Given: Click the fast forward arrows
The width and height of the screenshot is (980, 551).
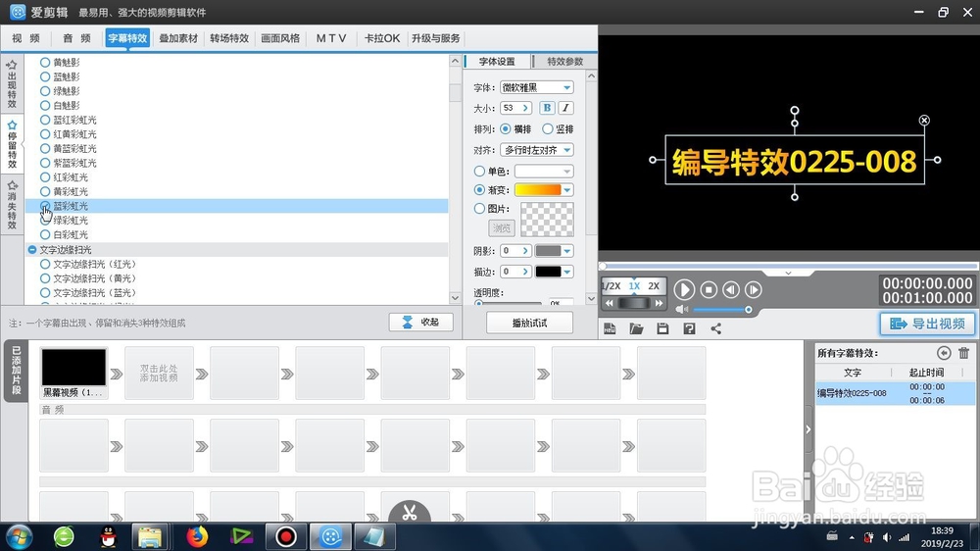Looking at the screenshot, I should 659,303.
